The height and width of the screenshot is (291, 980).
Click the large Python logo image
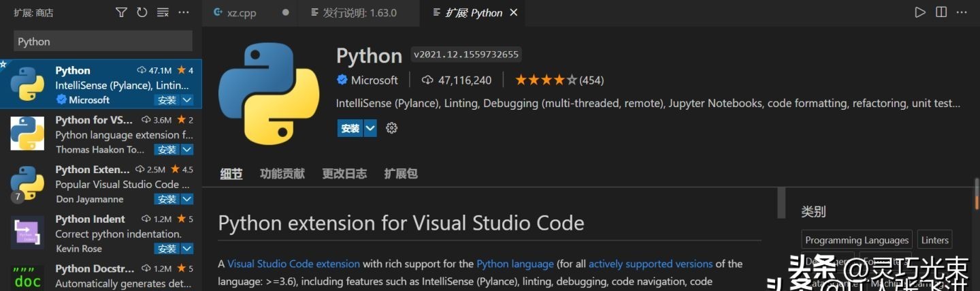coord(268,93)
